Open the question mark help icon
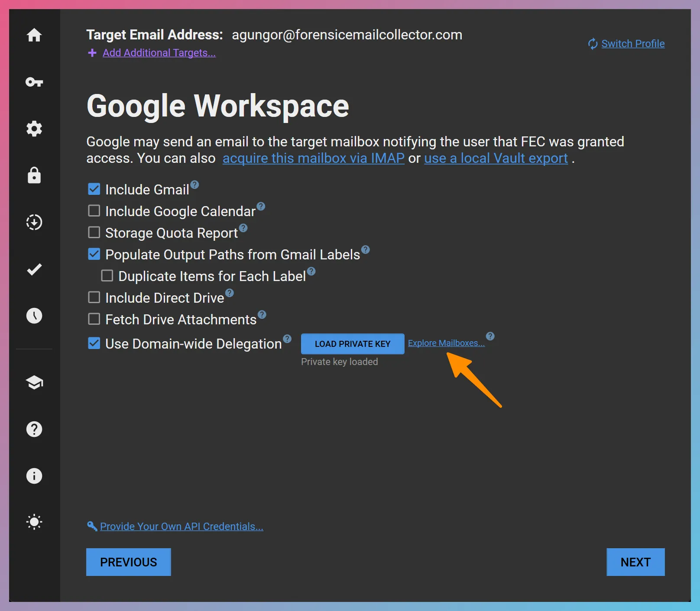 34,429
